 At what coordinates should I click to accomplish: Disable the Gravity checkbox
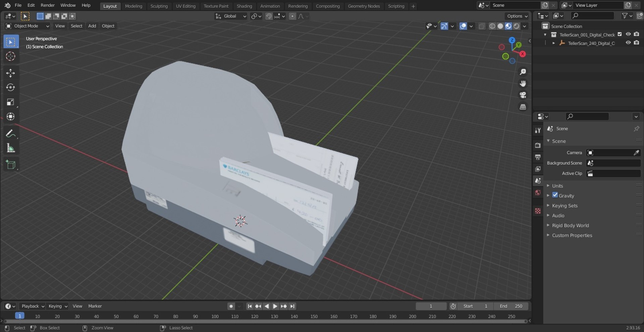click(555, 195)
